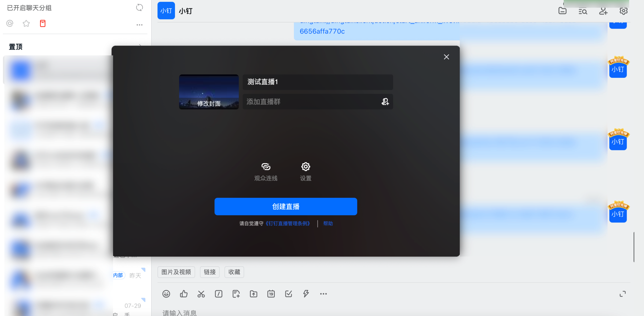Viewport: 644px width, 316px height.
Task: Select the scissors screenshot tool
Action: [x=201, y=294]
